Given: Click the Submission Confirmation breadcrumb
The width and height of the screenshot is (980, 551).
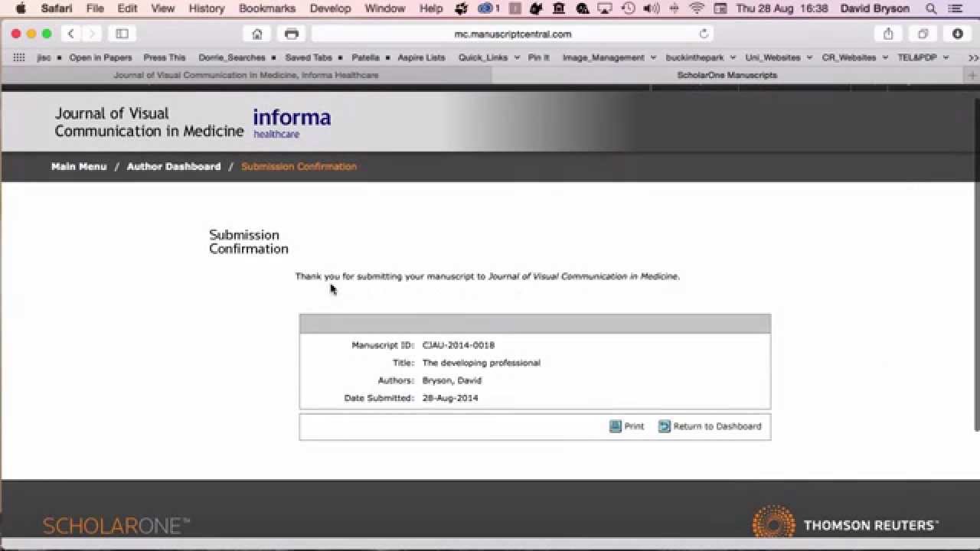Looking at the screenshot, I should coord(299,166).
